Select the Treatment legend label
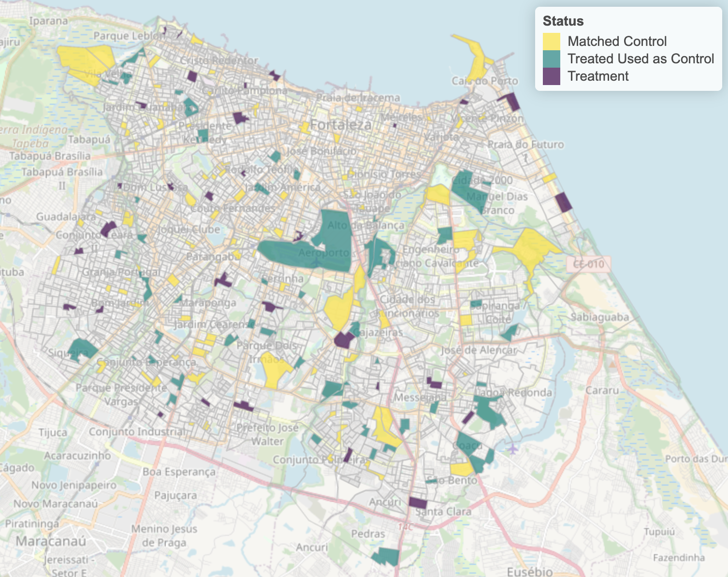The height and width of the screenshot is (577, 728). tap(598, 76)
